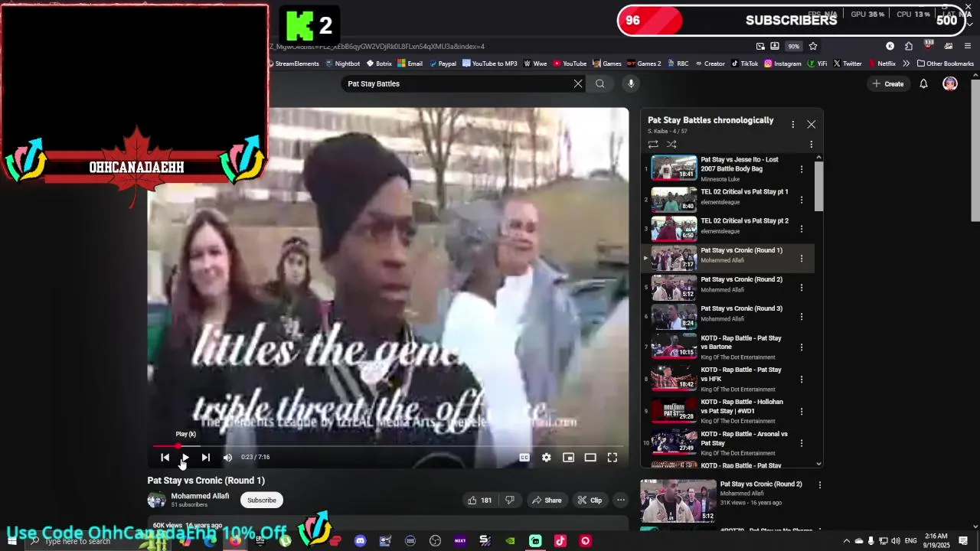This screenshot has height=551, width=980.
Task: Open the Create menu
Action: coord(888,83)
